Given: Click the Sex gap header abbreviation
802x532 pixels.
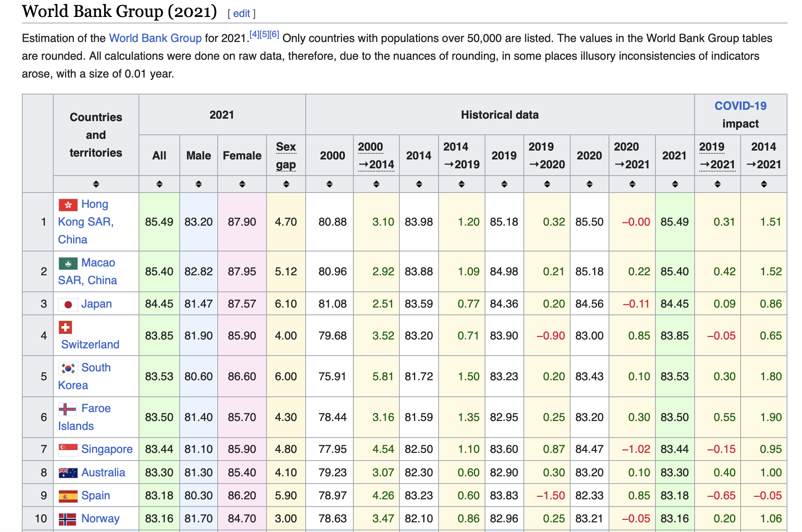Looking at the screenshot, I should (286, 155).
